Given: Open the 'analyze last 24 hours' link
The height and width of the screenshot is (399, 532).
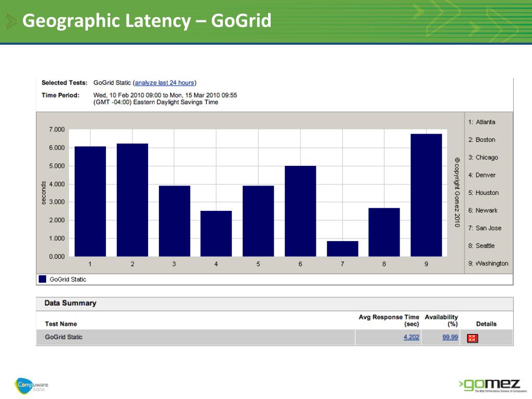Looking at the screenshot, I should tap(165, 83).
